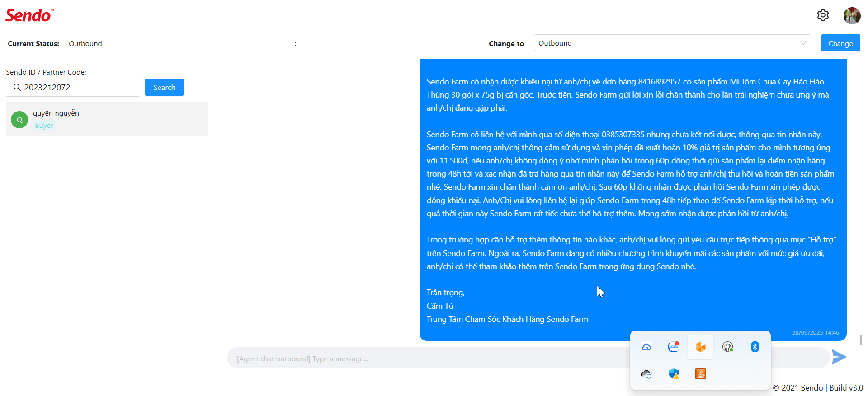This screenshot has height=396, width=868.
Task: Click order number 8416892957 in message
Action: click(x=660, y=81)
